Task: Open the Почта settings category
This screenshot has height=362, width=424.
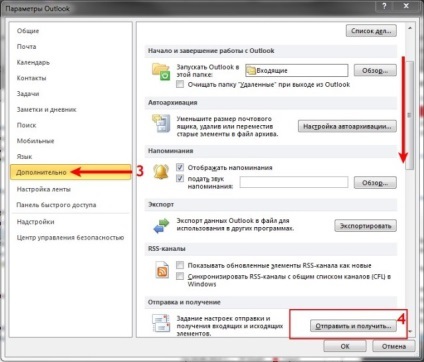Action: point(27,47)
